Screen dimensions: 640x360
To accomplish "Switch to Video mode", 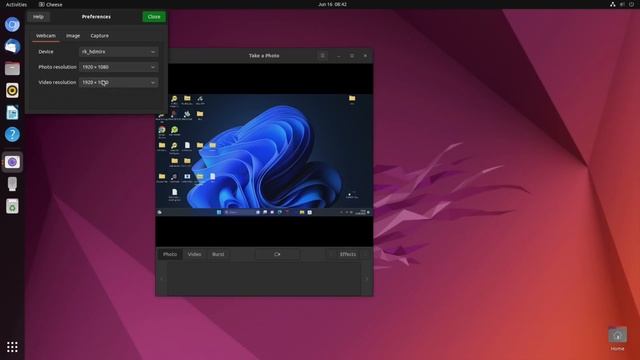I will point(194,254).
